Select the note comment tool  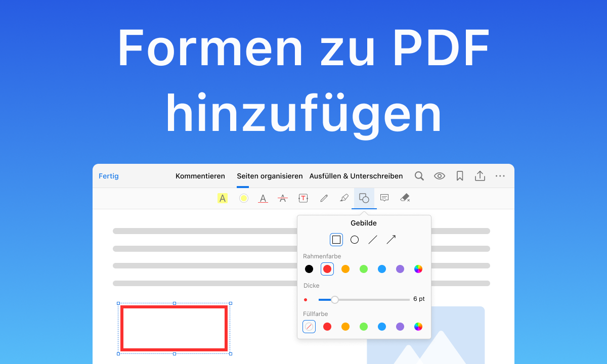coord(384,198)
